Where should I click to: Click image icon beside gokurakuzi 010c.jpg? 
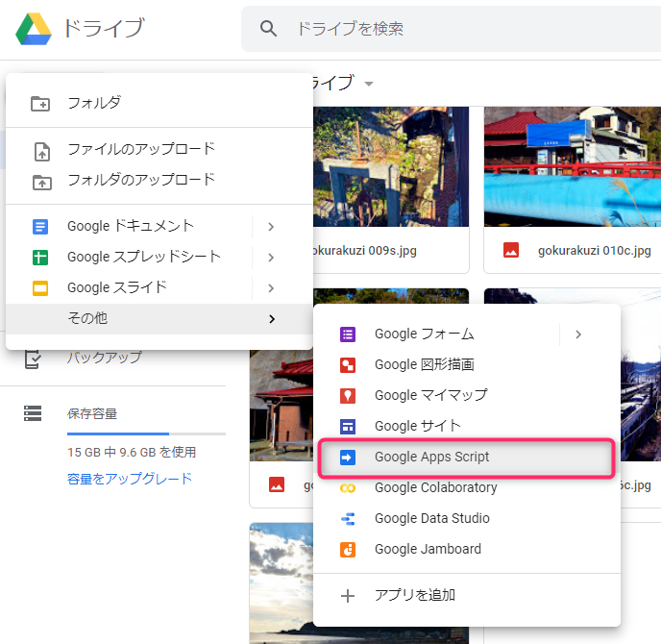(x=511, y=250)
